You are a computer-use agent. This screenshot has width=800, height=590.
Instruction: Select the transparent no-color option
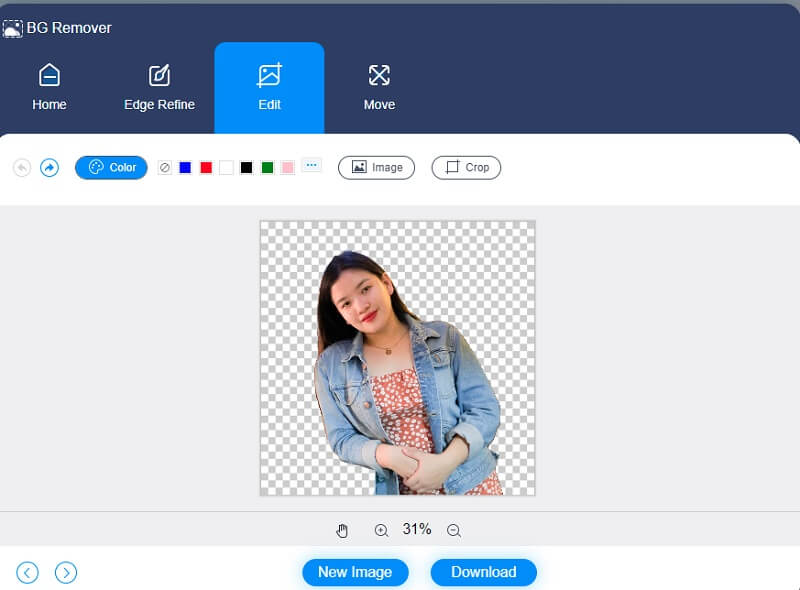tap(164, 167)
